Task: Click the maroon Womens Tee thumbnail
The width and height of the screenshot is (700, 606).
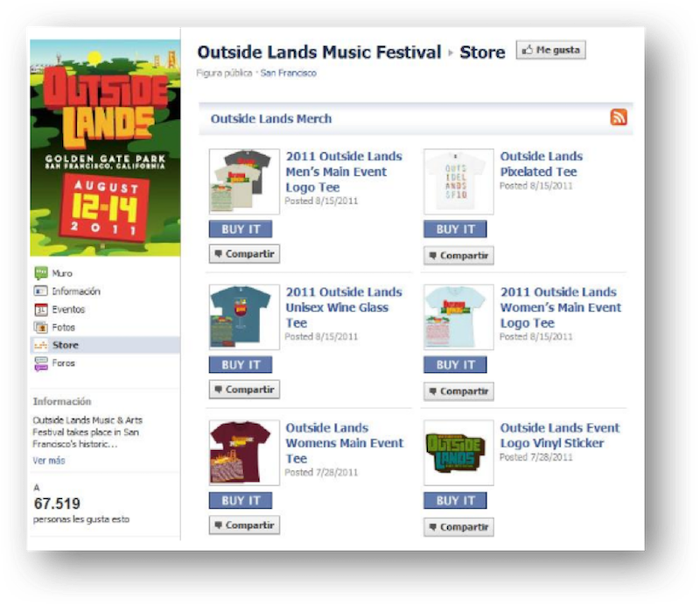Action: coord(244,453)
